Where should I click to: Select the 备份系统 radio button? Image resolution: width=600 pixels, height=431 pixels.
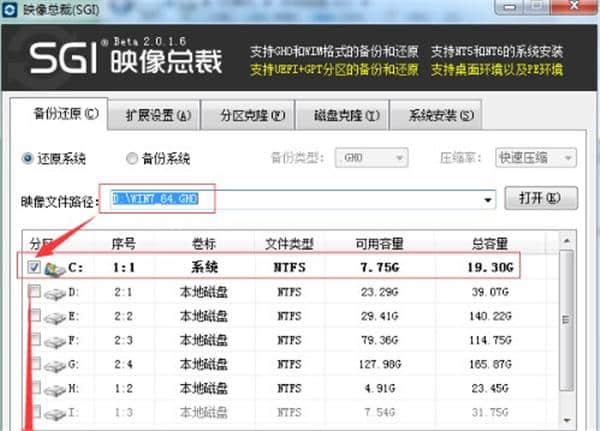(x=132, y=158)
